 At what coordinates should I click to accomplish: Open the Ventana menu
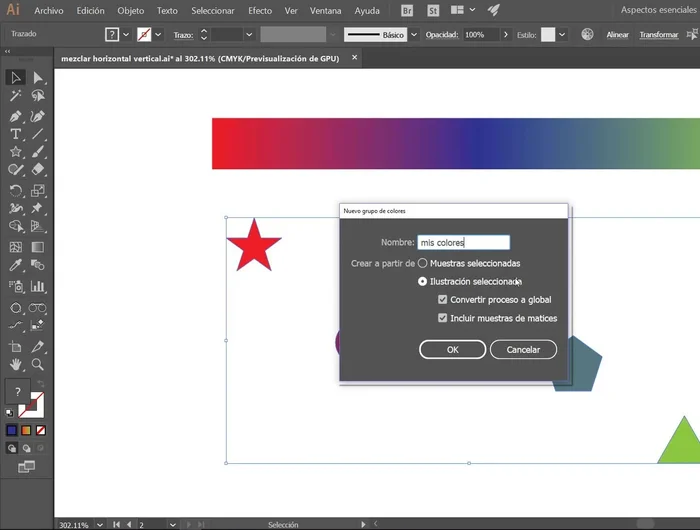coord(325,10)
